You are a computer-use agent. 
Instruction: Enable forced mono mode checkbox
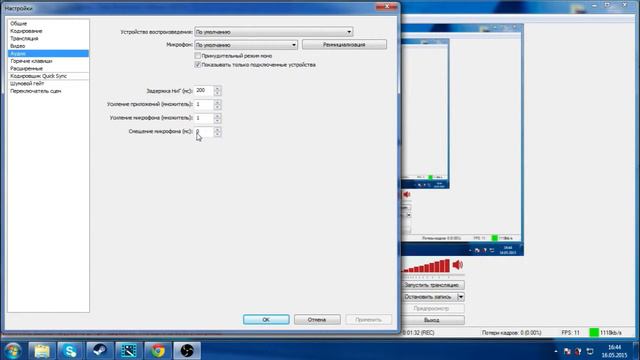click(198, 56)
